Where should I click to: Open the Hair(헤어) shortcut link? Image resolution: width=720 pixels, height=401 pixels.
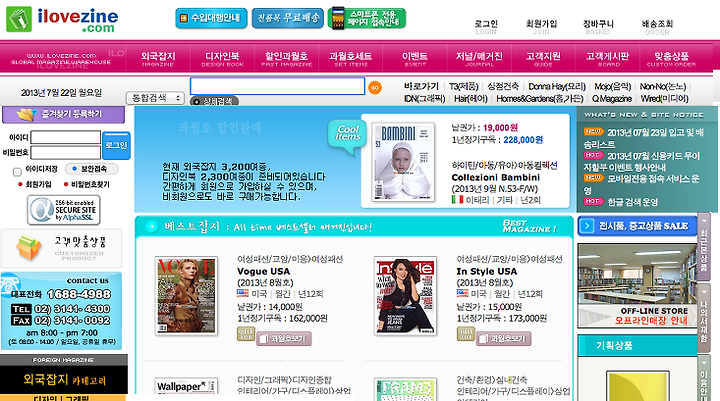pyautogui.click(x=471, y=98)
